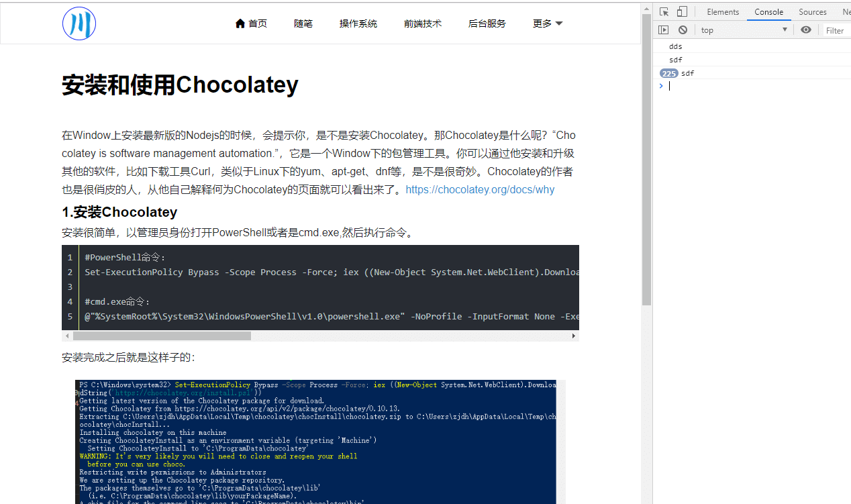
Task: Open the 前端技术 category
Action: (423, 23)
